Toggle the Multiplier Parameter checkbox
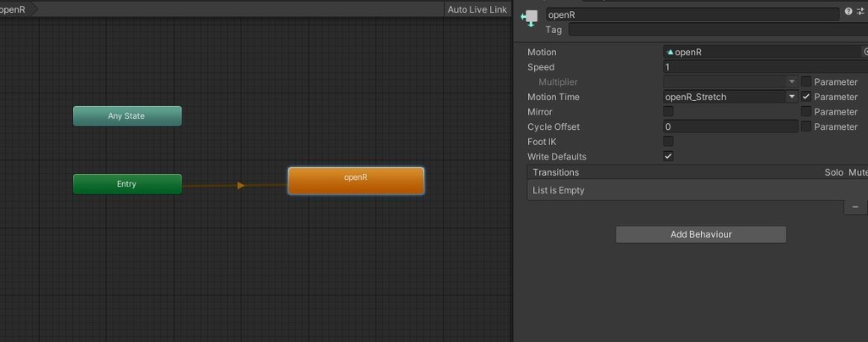This screenshot has width=868, height=342. 806,81
